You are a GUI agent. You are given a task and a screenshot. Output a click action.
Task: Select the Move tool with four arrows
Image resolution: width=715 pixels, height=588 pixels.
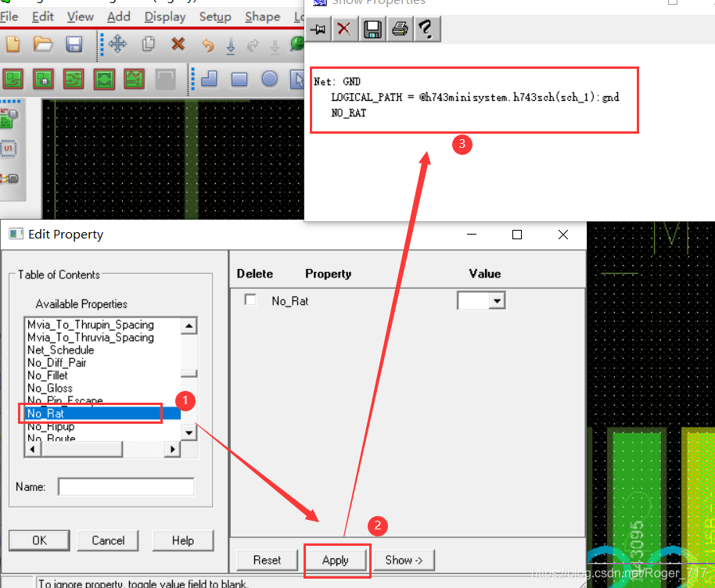[117, 44]
